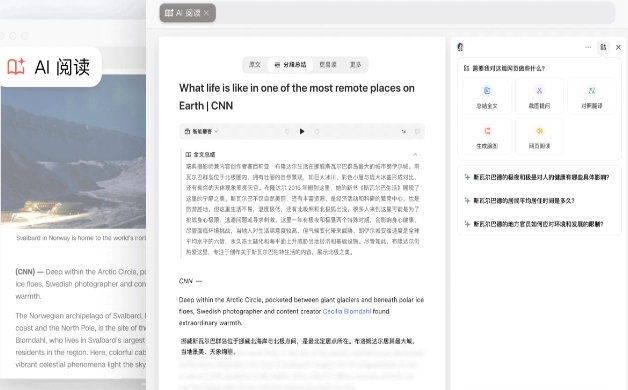Click the 网页朗读 speaker card

[539, 136]
